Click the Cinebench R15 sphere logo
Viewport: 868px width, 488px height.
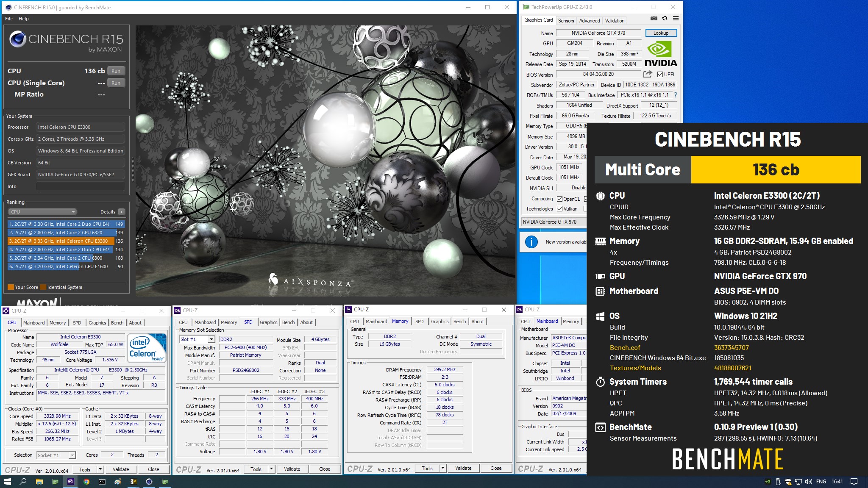[x=18, y=39]
